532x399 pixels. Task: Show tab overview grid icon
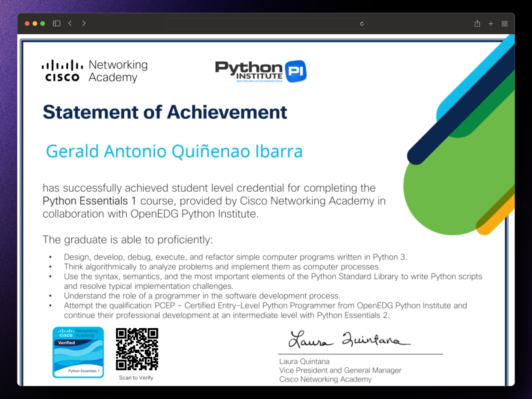point(505,24)
